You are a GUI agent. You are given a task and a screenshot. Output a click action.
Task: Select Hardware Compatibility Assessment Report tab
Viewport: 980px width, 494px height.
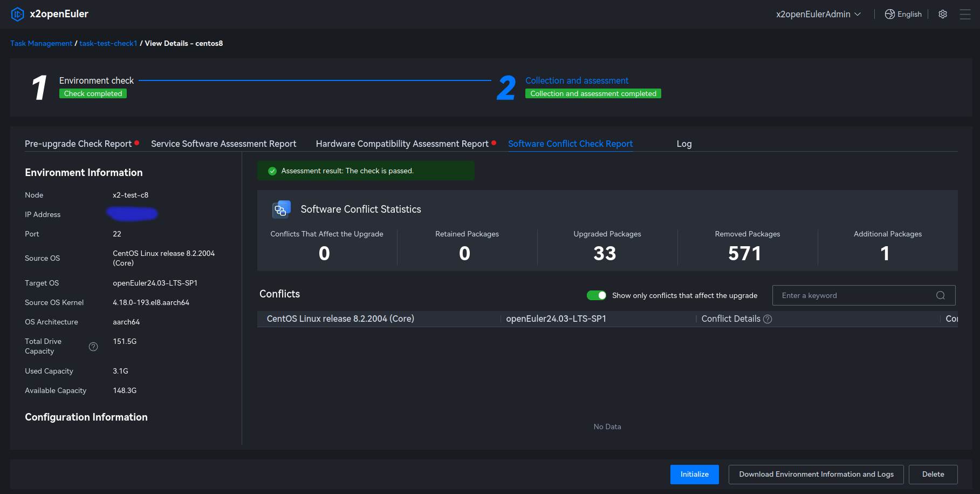(402, 144)
